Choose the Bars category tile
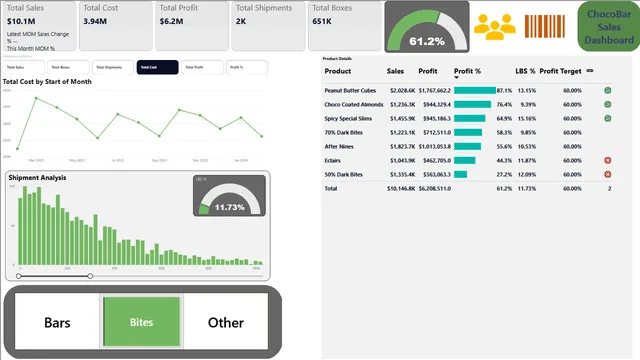Image resolution: width=640 pixels, height=360 pixels. coord(57,322)
